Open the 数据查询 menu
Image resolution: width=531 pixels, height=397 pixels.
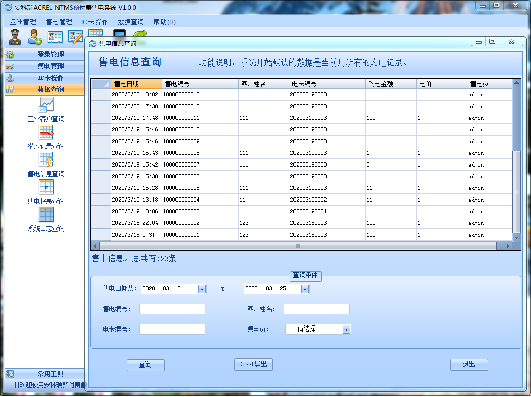point(130,22)
